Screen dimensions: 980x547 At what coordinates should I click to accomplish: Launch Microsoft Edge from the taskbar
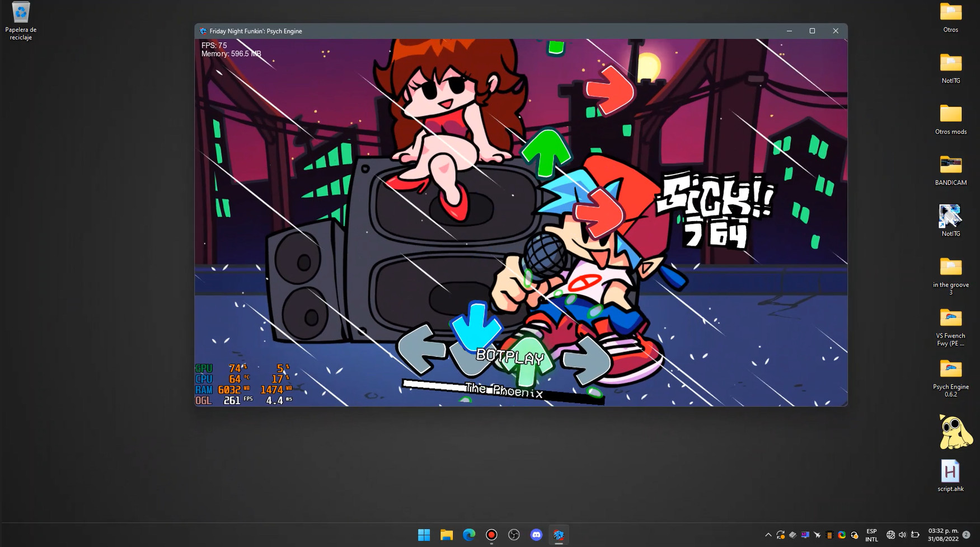click(x=469, y=535)
